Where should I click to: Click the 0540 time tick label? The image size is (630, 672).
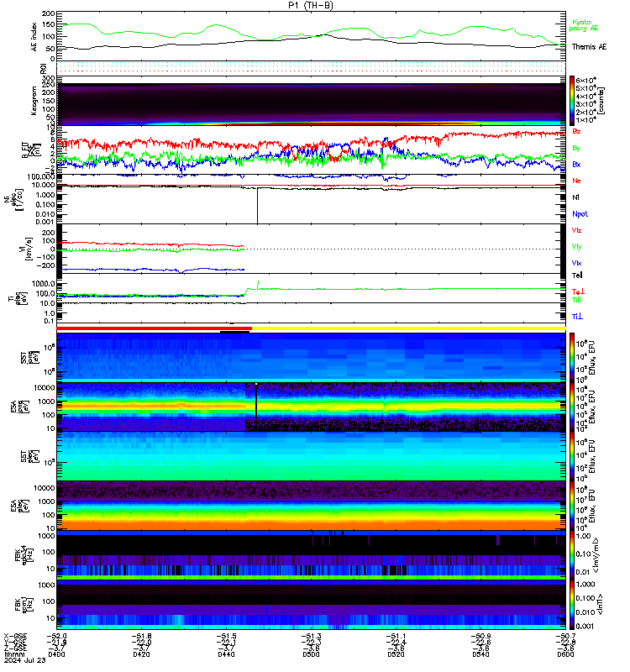(x=480, y=654)
